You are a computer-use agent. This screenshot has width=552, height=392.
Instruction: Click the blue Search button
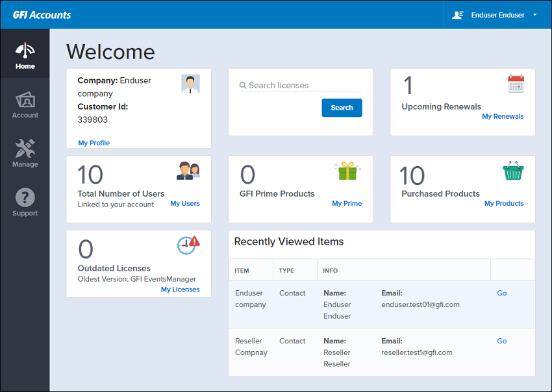tap(342, 108)
